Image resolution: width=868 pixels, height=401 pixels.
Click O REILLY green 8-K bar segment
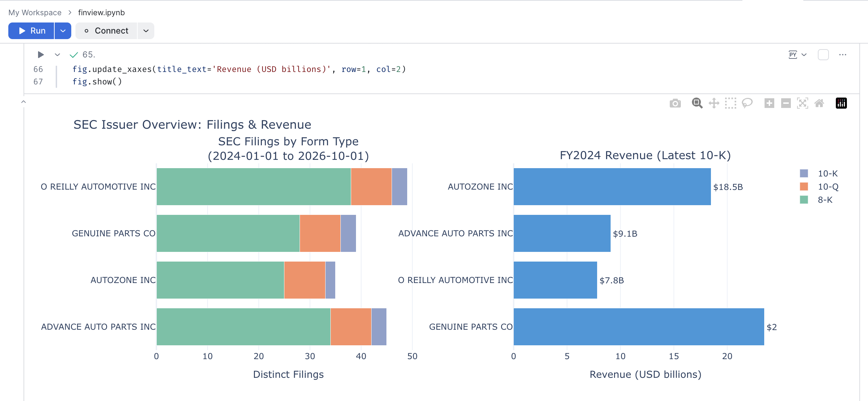[254, 186]
